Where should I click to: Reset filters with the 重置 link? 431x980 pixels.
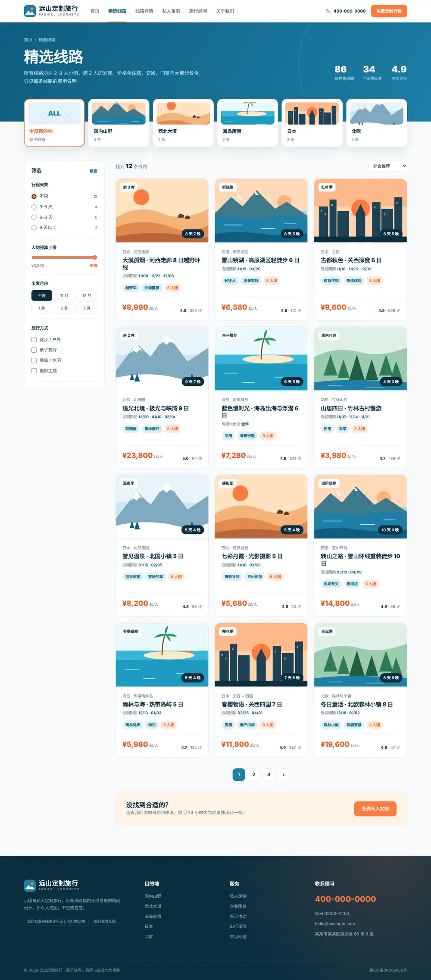[93, 171]
